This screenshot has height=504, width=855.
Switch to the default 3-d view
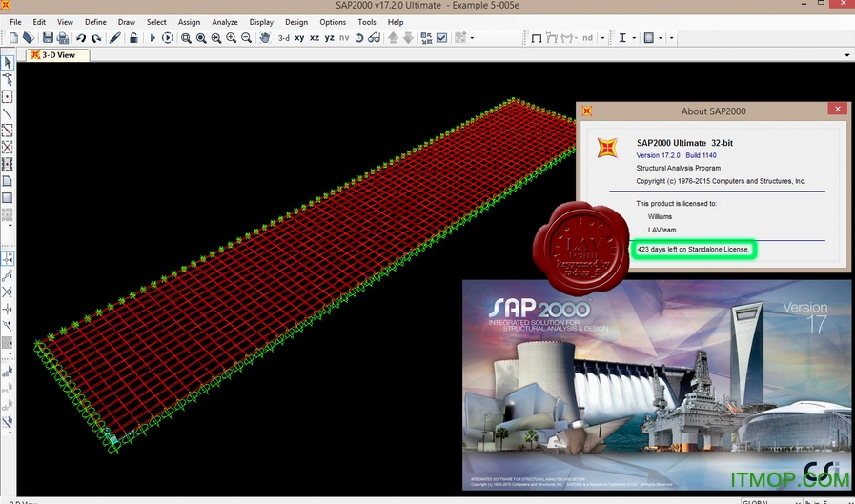tap(284, 38)
